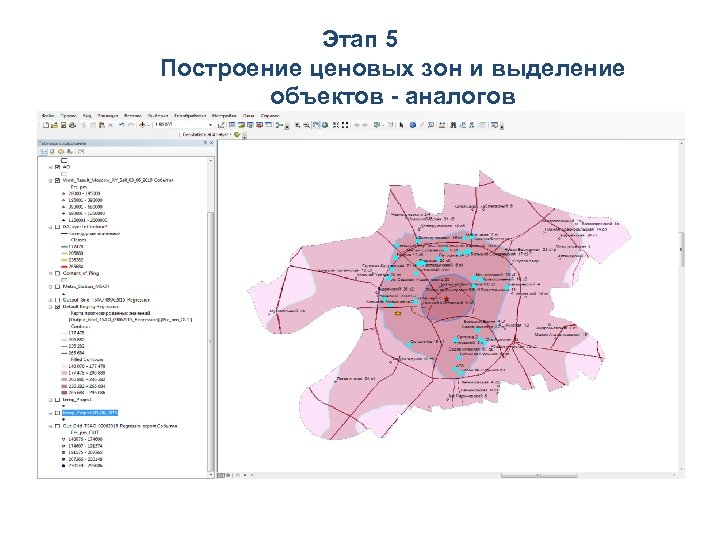Click lightest filled contour legend swatch
This screenshot has width=720, height=540.
click(64, 366)
